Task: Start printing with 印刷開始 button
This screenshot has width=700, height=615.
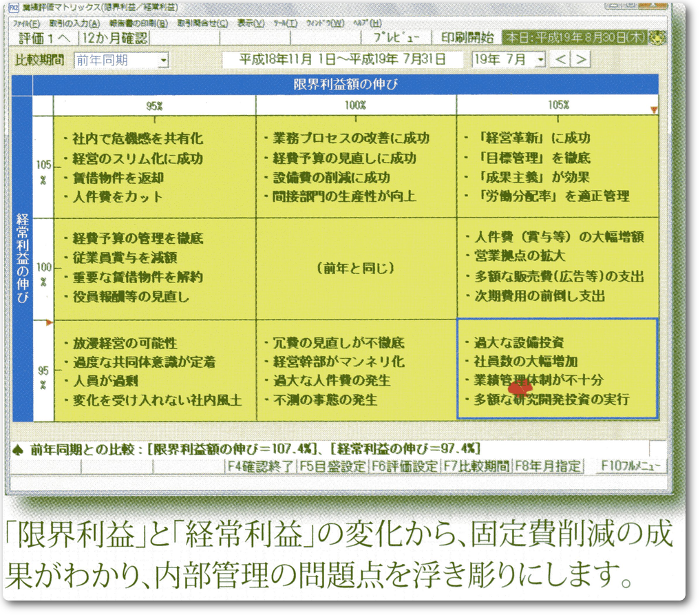Action: click(x=466, y=38)
